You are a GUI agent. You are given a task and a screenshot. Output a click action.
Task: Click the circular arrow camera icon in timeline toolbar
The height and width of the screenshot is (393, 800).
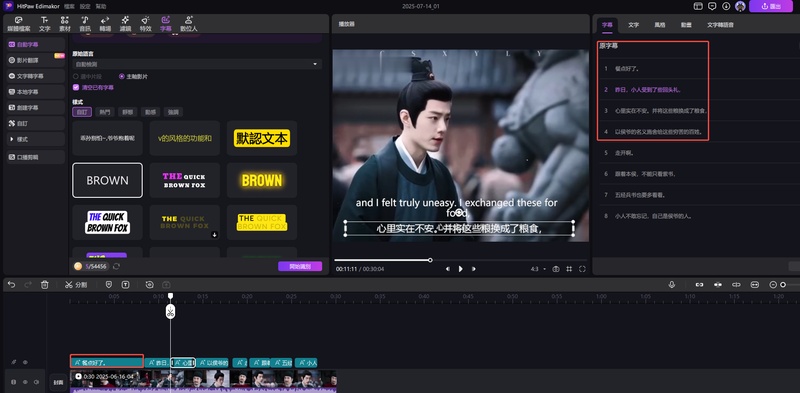point(149,284)
